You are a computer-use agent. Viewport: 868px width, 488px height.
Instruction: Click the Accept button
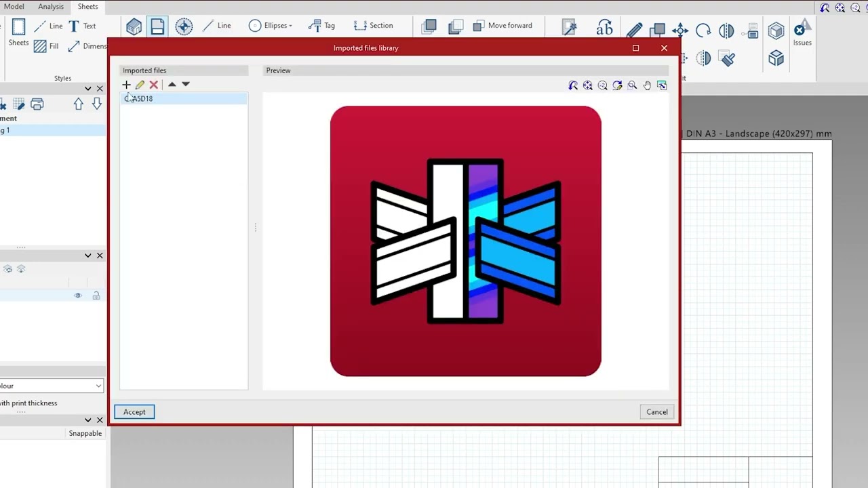click(x=134, y=412)
